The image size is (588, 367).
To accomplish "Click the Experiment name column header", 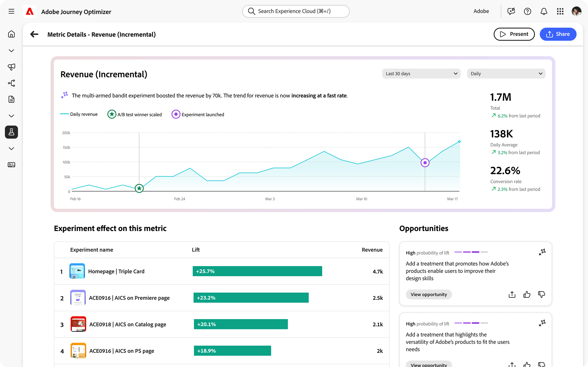I will coord(92,250).
